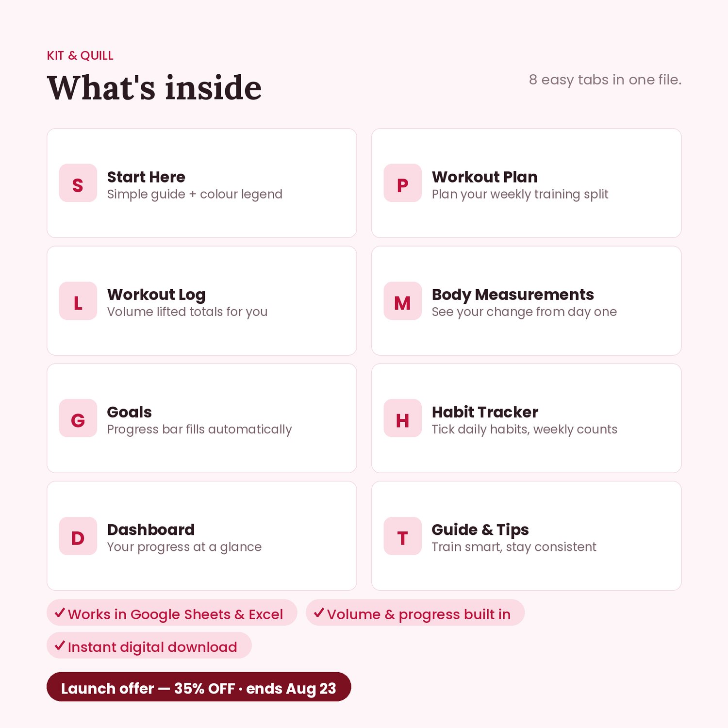Click the Launch offer 35% OFF banner
The height and width of the screenshot is (728, 728).
coord(199,687)
